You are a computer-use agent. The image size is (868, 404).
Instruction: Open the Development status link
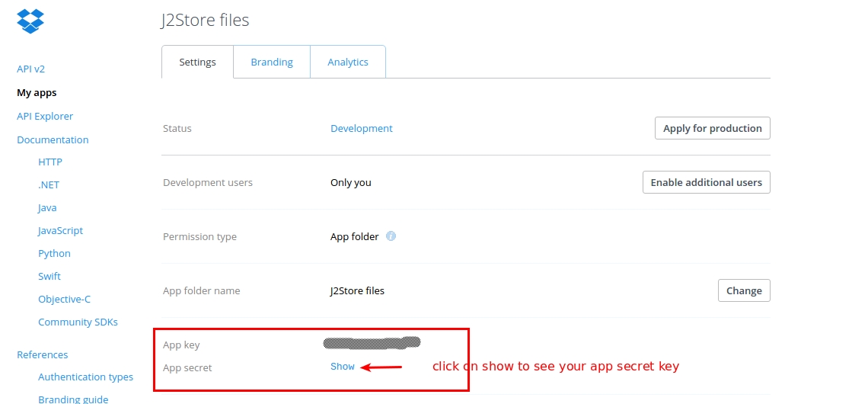tap(361, 128)
